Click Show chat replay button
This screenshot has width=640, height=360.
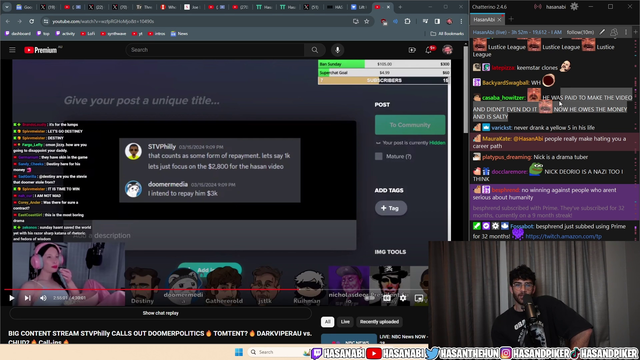pos(160,313)
